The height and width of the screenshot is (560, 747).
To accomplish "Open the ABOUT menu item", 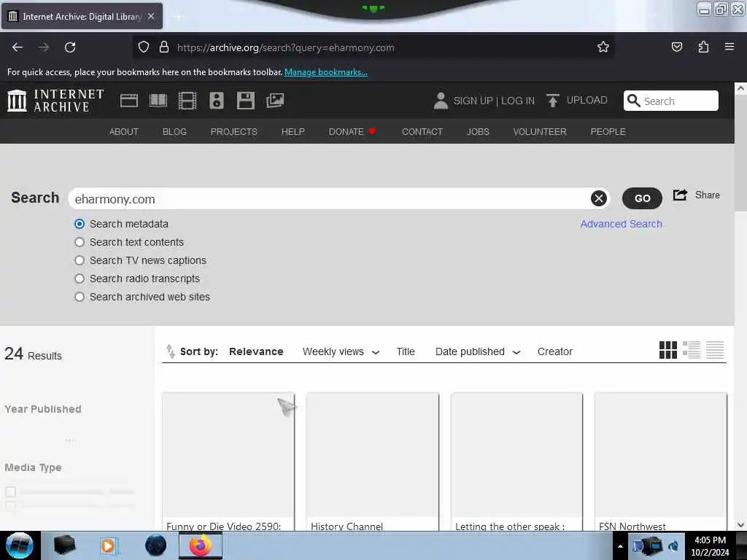I will [124, 131].
